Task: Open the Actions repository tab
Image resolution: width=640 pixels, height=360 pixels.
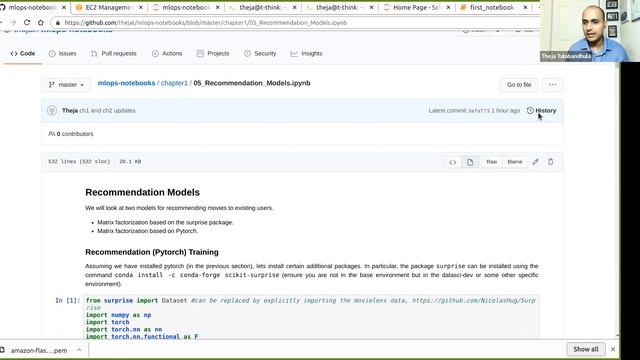Action: [167, 53]
